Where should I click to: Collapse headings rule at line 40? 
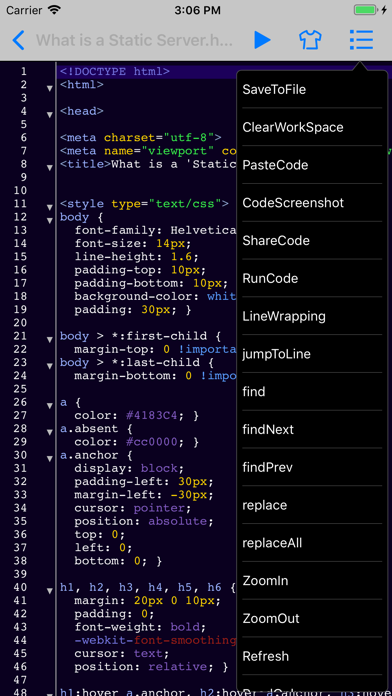50,591
